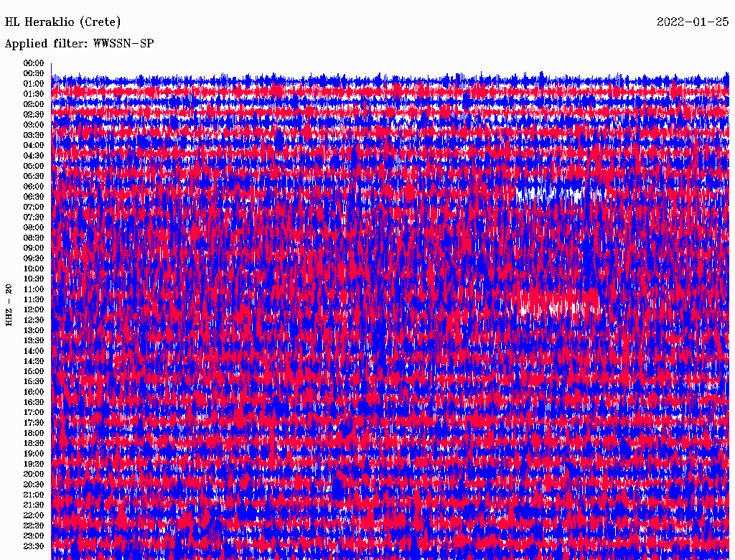
Task: Select the 02:00 time label
Action: (x=34, y=104)
